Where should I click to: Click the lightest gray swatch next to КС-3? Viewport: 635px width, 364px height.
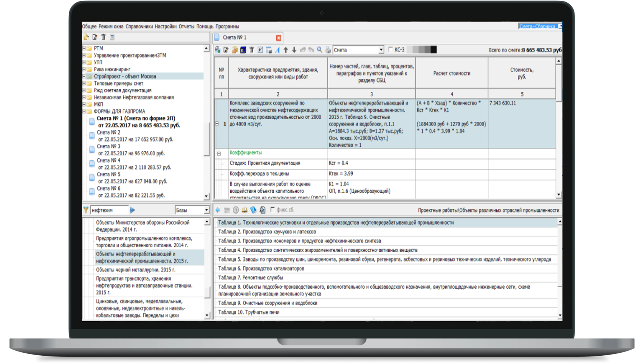pyautogui.click(x=409, y=50)
